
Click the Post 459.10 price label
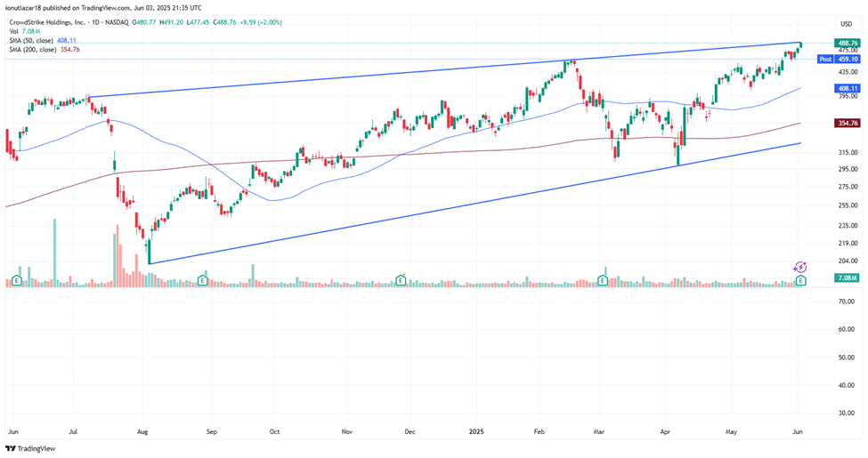[x=839, y=60]
